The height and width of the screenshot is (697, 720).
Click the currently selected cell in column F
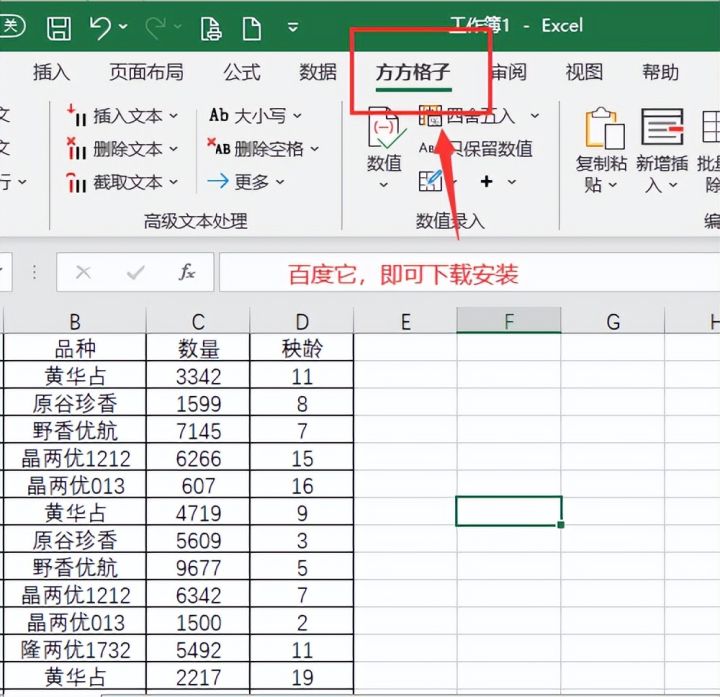click(x=509, y=511)
